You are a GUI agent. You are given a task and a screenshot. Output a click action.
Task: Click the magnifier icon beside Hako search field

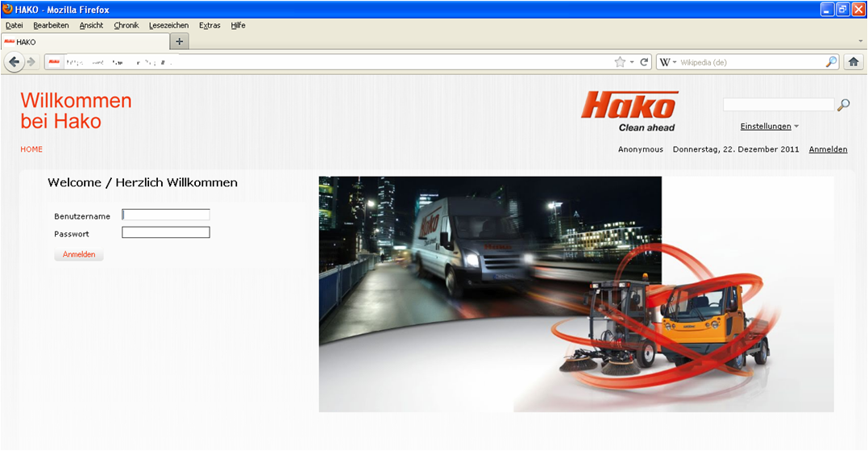[844, 105]
